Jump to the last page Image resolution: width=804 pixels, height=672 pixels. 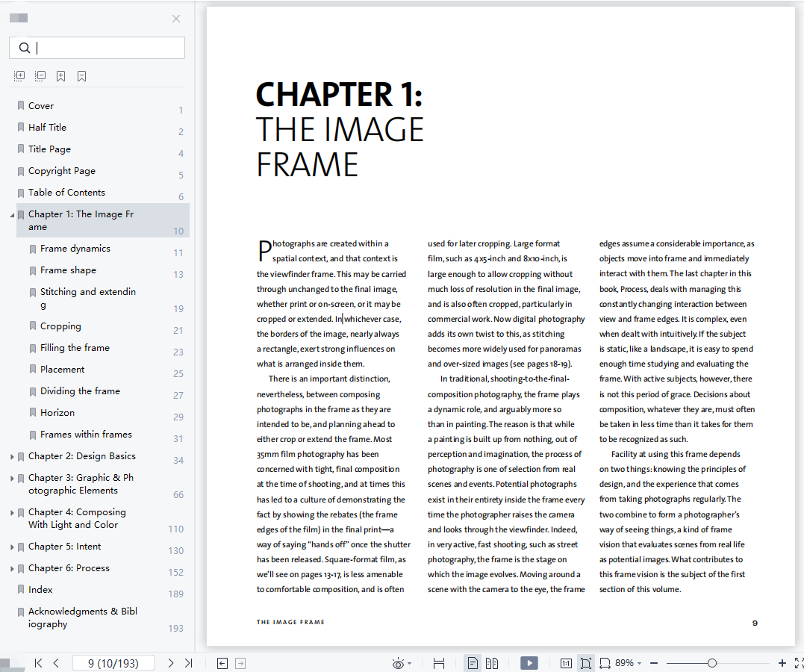point(189,663)
